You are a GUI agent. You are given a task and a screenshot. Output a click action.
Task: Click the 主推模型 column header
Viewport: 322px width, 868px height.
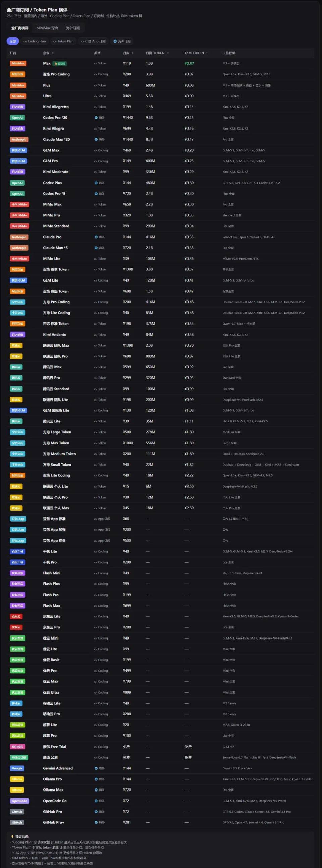click(x=229, y=53)
